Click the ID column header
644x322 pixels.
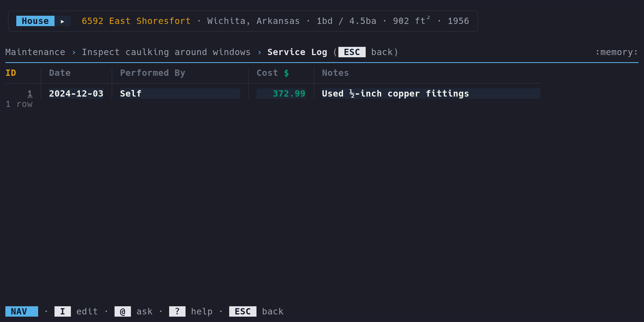pos(11,73)
